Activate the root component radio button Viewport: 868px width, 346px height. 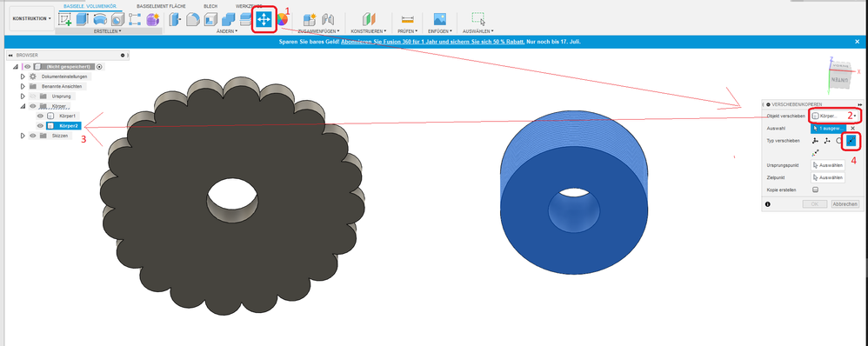[99, 66]
